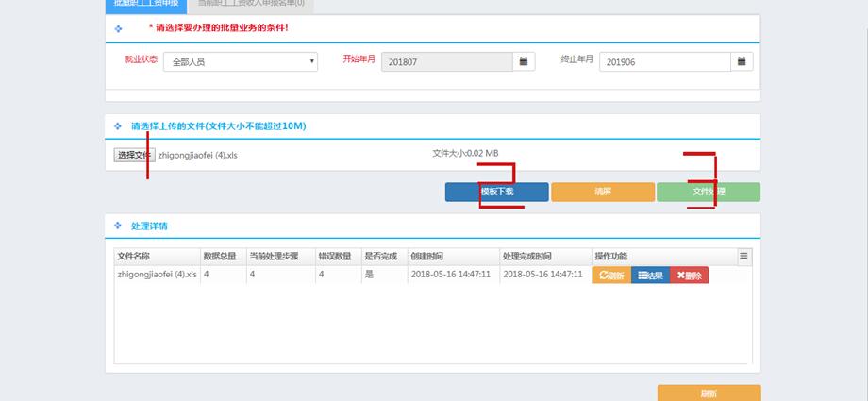Click the 错误数量 column header

click(x=337, y=256)
